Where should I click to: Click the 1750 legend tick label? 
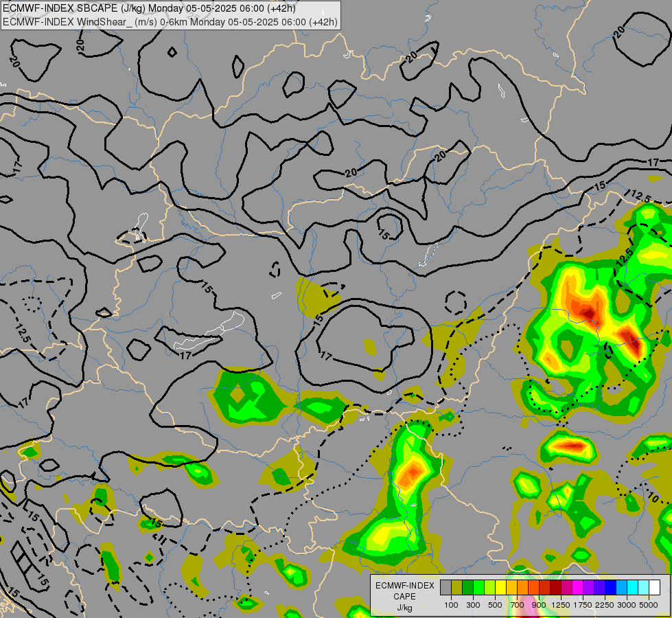click(583, 605)
